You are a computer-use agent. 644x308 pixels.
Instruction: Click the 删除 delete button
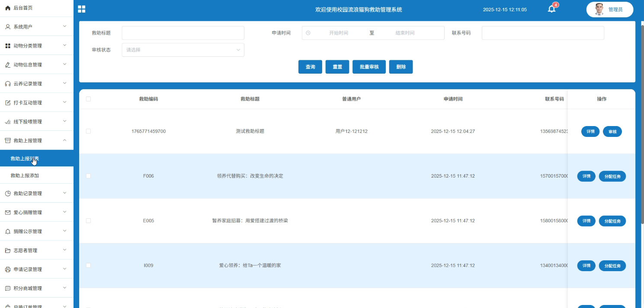(401, 67)
